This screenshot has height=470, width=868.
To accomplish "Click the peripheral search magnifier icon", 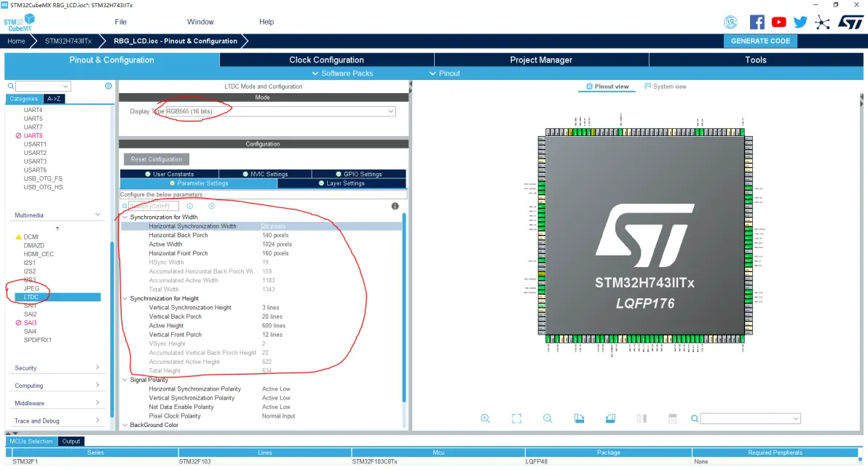I will pyautogui.click(x=10, y=86).
